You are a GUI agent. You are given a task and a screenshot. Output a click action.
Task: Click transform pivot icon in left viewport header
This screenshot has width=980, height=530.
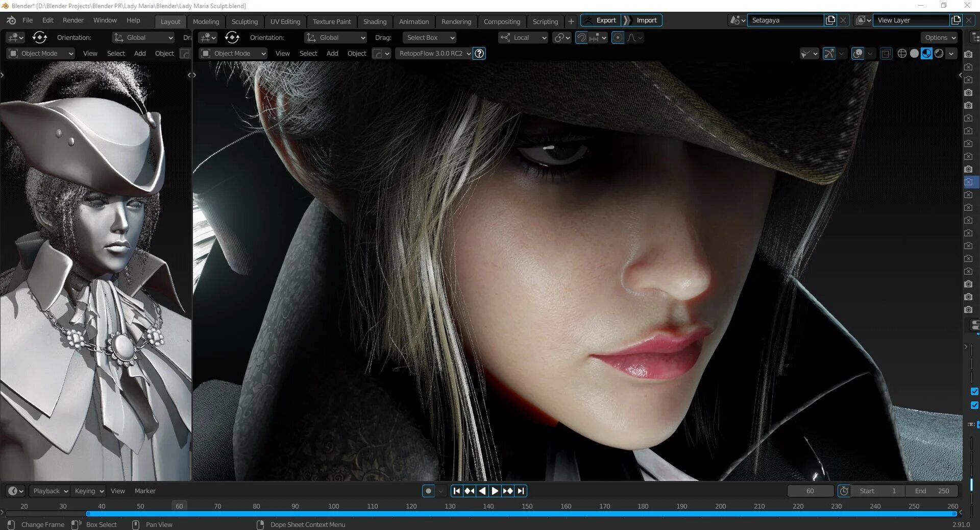click(39, 37)
